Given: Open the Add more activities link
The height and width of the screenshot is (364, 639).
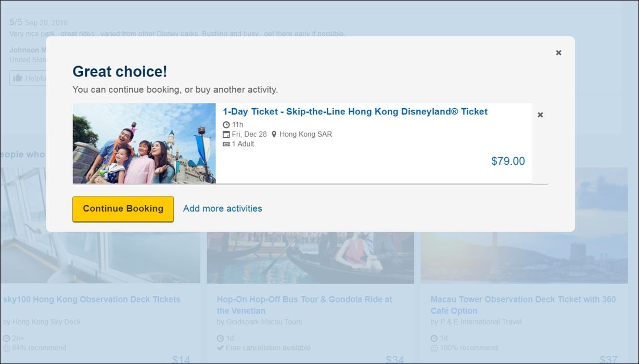Looking at the screenshot, I should [x=223, y=209].
